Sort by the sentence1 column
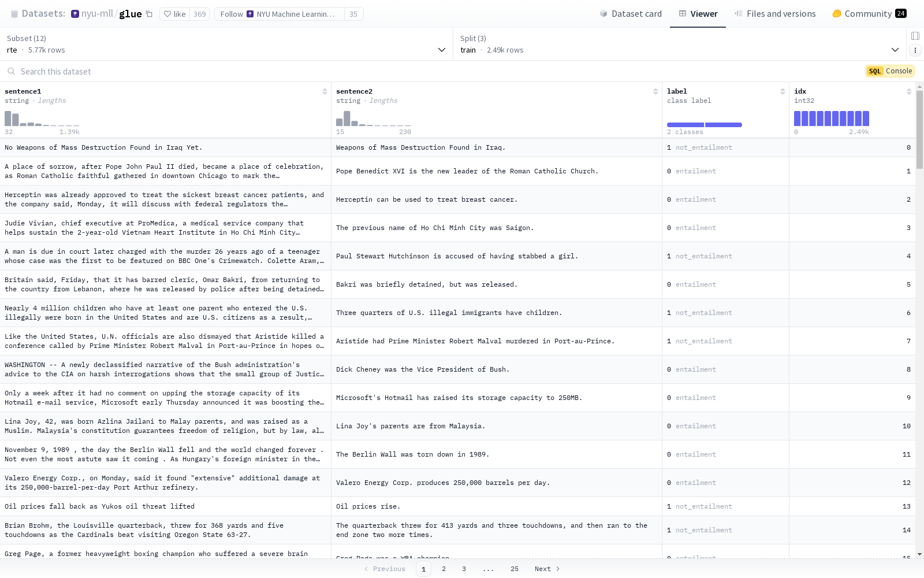Screen dimensions: 924x578 pos(325,91)
